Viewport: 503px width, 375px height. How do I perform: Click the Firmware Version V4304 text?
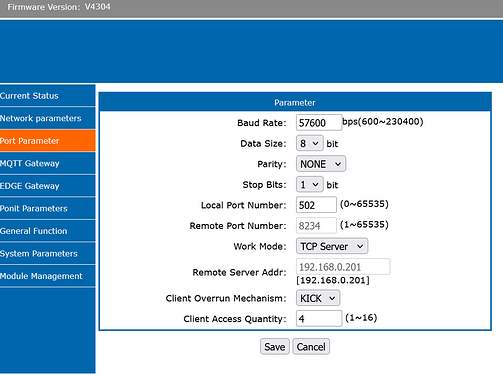(x=59, y=7)
